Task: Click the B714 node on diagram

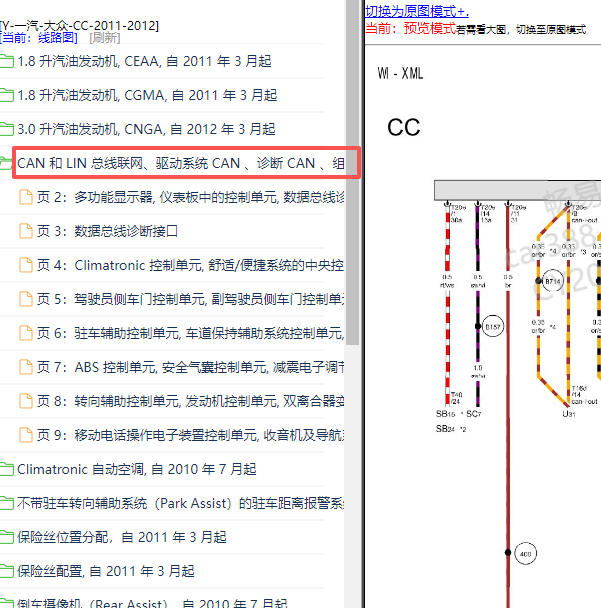Action: coord(553,281)
